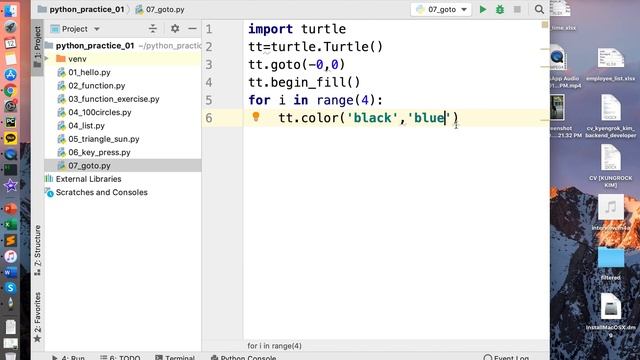Toggle the 2: Favorites side tab
Screen dimensions: 640x360
37,317
